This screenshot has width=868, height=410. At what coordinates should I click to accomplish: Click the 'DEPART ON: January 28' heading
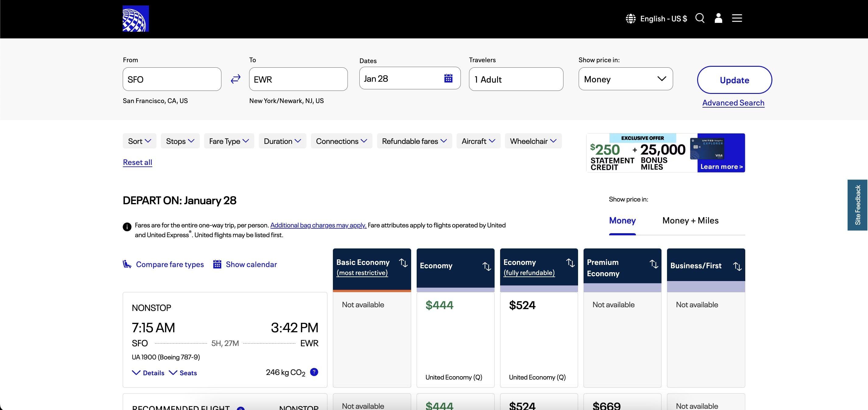[x=180, y=201]
